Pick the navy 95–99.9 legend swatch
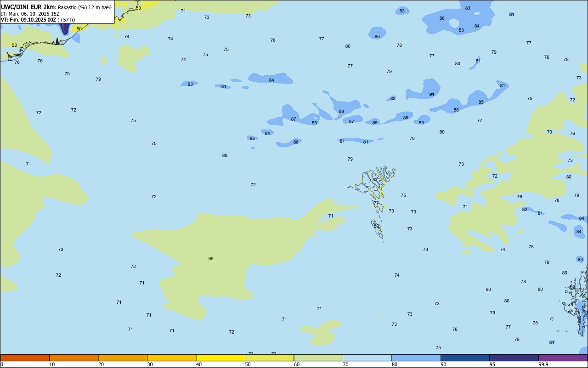The width and height of the screenshot is (588, 368). tap(514, 357)
